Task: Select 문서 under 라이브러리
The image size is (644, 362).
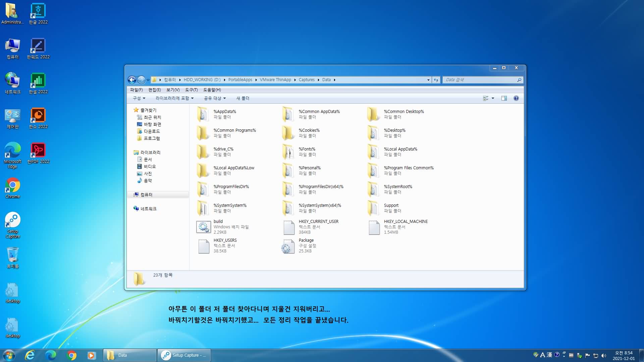Action: click(145, 160)
